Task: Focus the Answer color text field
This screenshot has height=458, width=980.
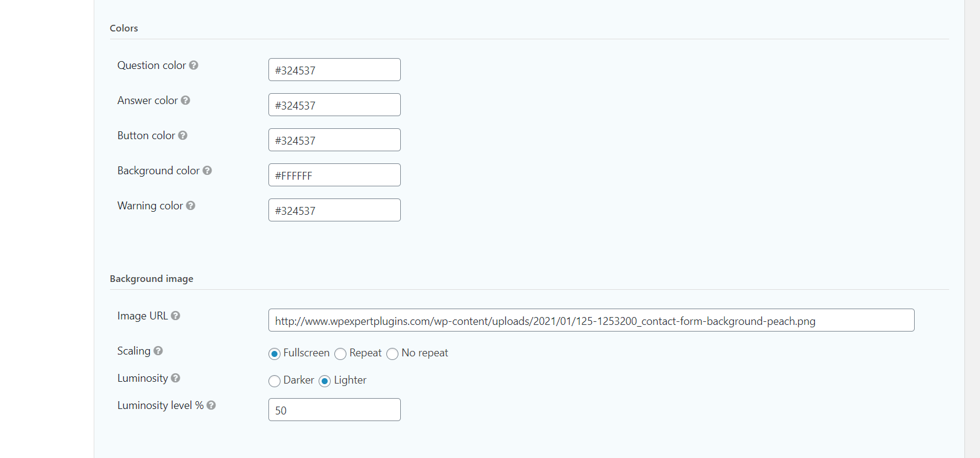Action: click(334, 105)
